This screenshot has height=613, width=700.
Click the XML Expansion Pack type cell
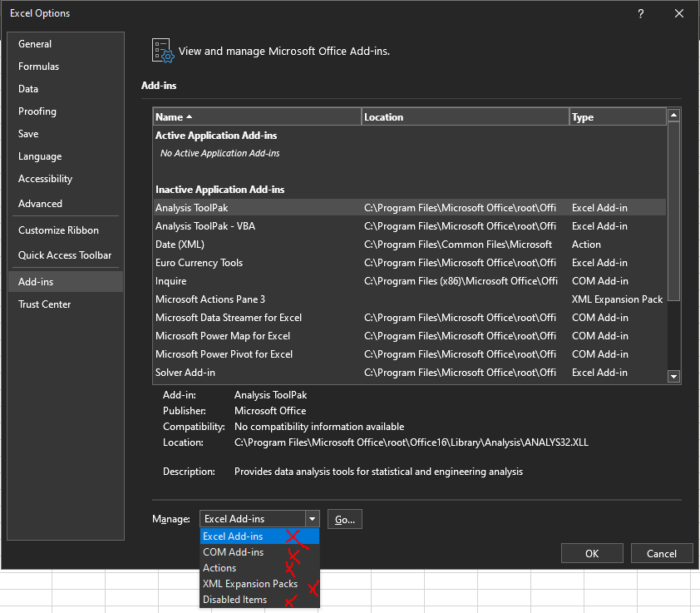tap(617, 299)
